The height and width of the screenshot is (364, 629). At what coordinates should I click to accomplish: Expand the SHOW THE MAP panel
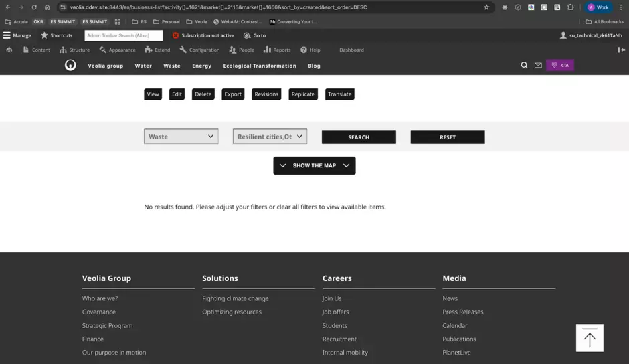click(314, 166)
